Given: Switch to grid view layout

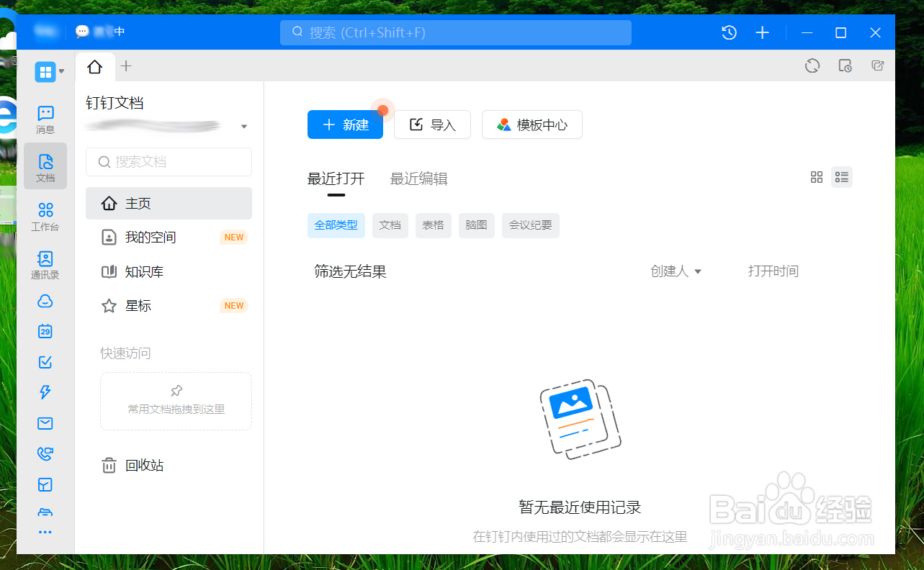Looking at the screenshot, I should [x=817, y=177].
